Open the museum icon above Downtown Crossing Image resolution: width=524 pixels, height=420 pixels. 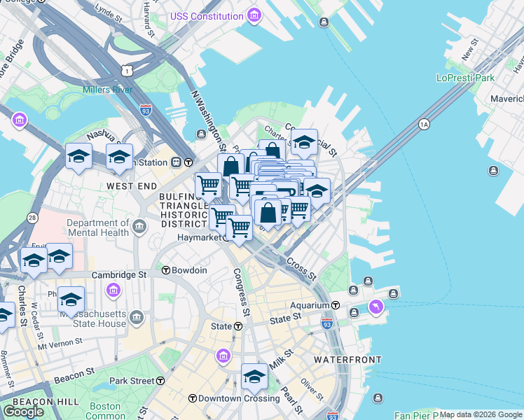click(x=223, y=356)
